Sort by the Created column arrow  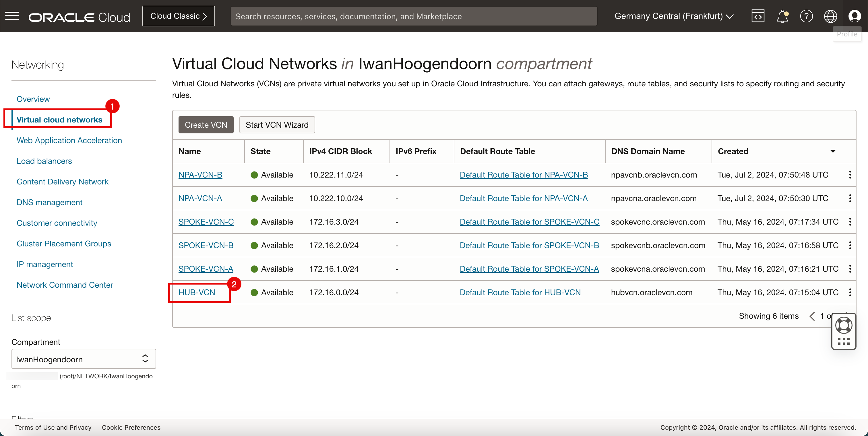click(x=833, y=151)
